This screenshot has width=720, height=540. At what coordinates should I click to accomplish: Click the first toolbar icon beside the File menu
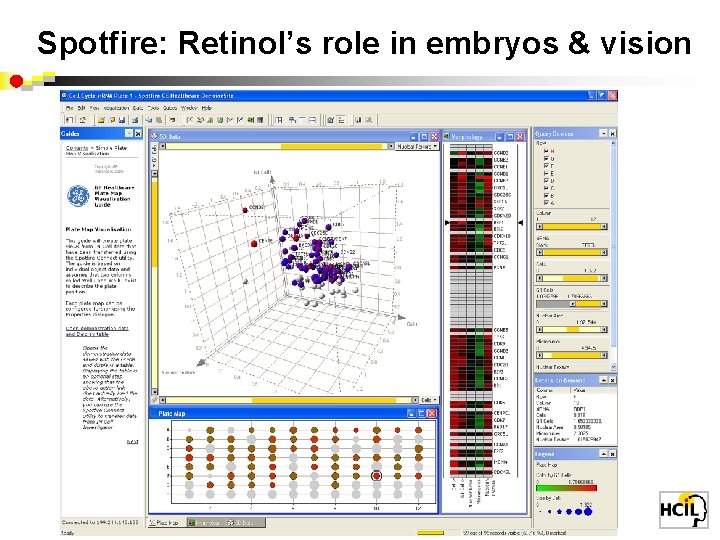69,120
